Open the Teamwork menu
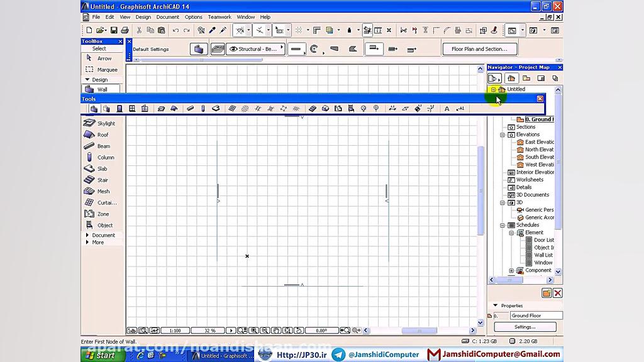The height and width of the screenshot is (362, 644). click(219, 17)
